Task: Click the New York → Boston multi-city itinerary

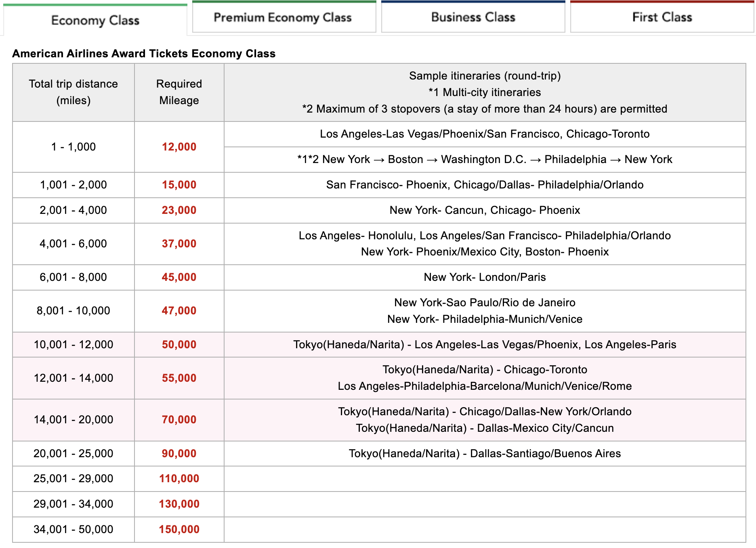Action: (x=485, y=159)
